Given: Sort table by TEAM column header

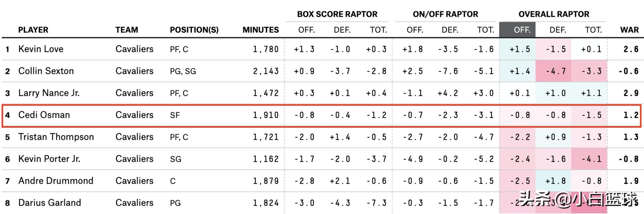Looking at the screenshot, I should click(126, 30).
